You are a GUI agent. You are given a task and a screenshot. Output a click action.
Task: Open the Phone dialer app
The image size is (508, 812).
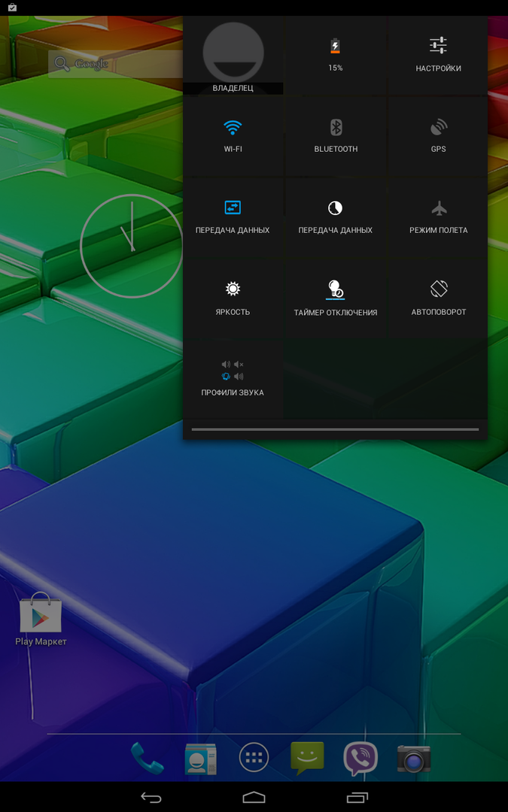[x=148, y=758]
